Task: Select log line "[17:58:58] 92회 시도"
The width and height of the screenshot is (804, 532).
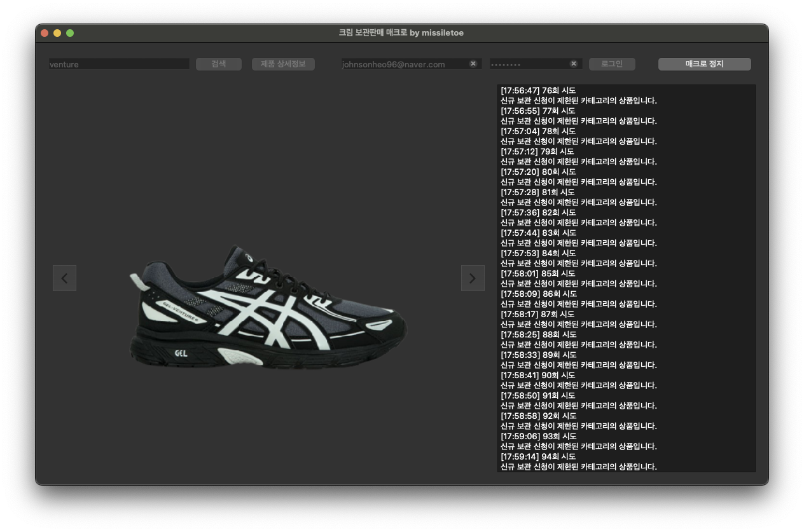Action: coord(538,416)
